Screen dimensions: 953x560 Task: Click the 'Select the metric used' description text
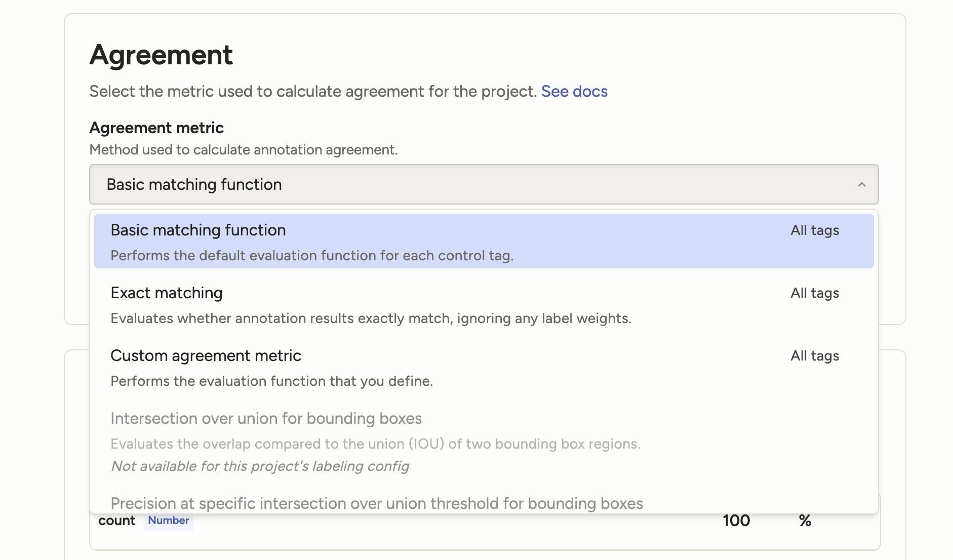click(x=312, y=91)
